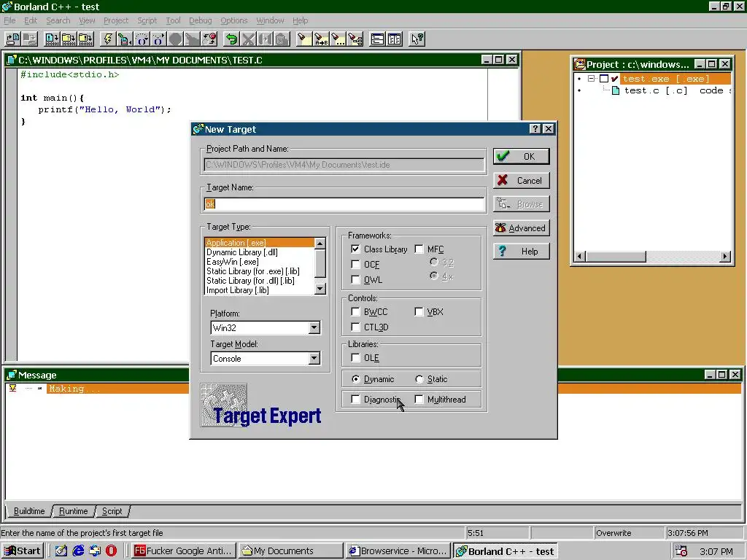Click the Step over toolbar icon
Image resolution: width=747 pixels, height=560 pixels.
142,39
